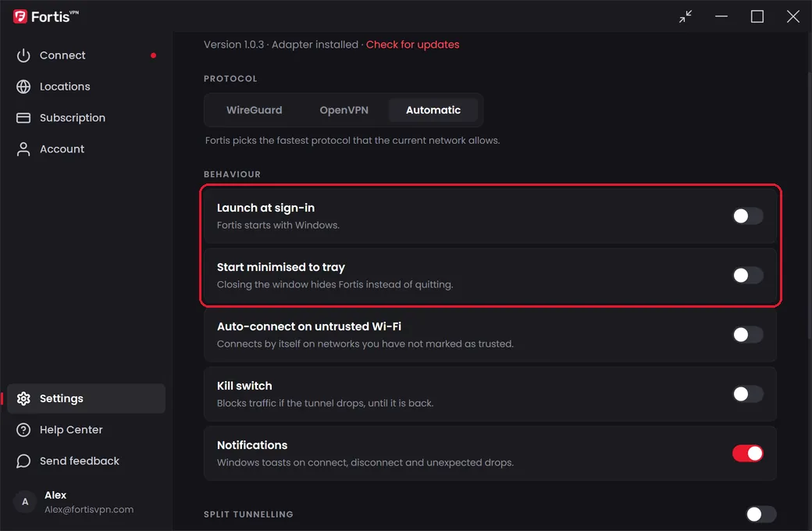Click the Notifications title

[252, 445]
